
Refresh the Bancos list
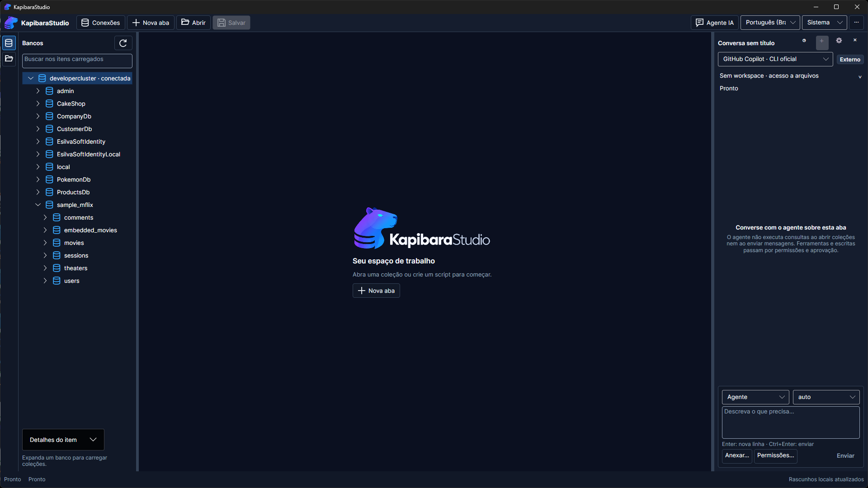123,43
